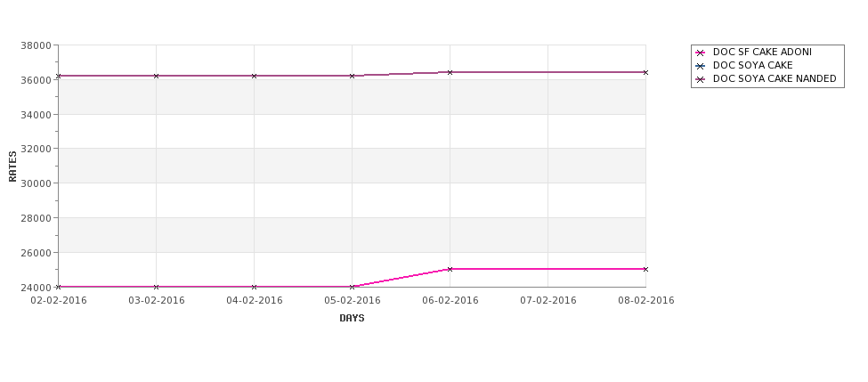868x382 pixels.
Task: Click purple line data point at 03-02-2016
Action: pos(156,76)
